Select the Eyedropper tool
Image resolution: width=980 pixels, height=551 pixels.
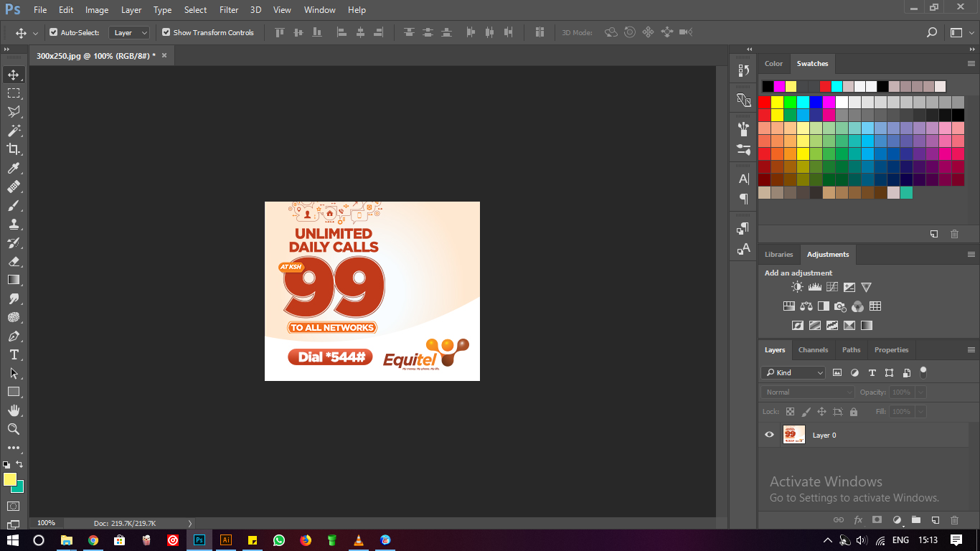[14, 168]
